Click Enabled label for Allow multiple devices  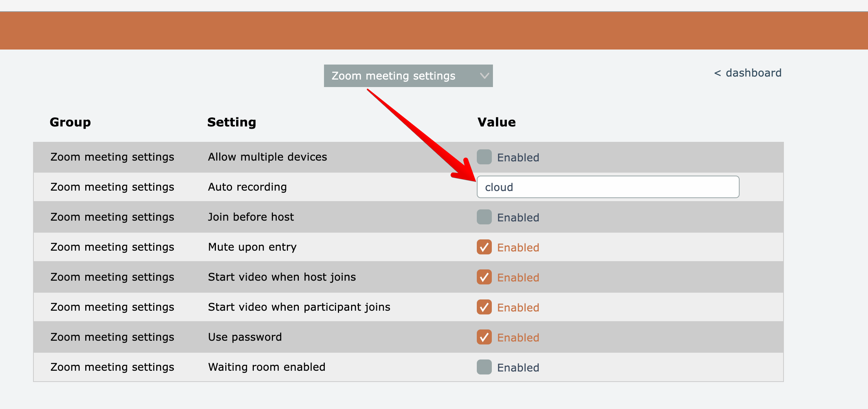pos(518,158)
